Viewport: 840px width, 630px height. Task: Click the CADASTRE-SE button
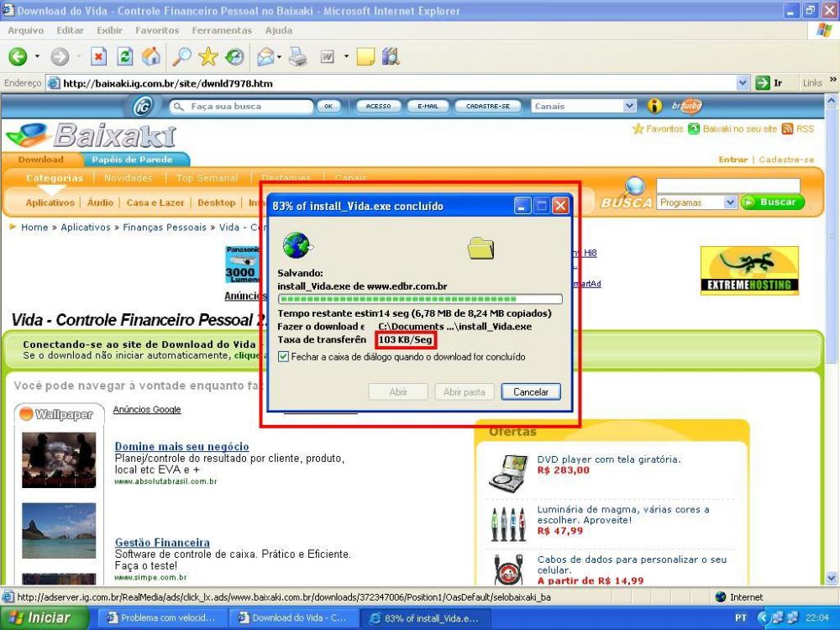488,106
